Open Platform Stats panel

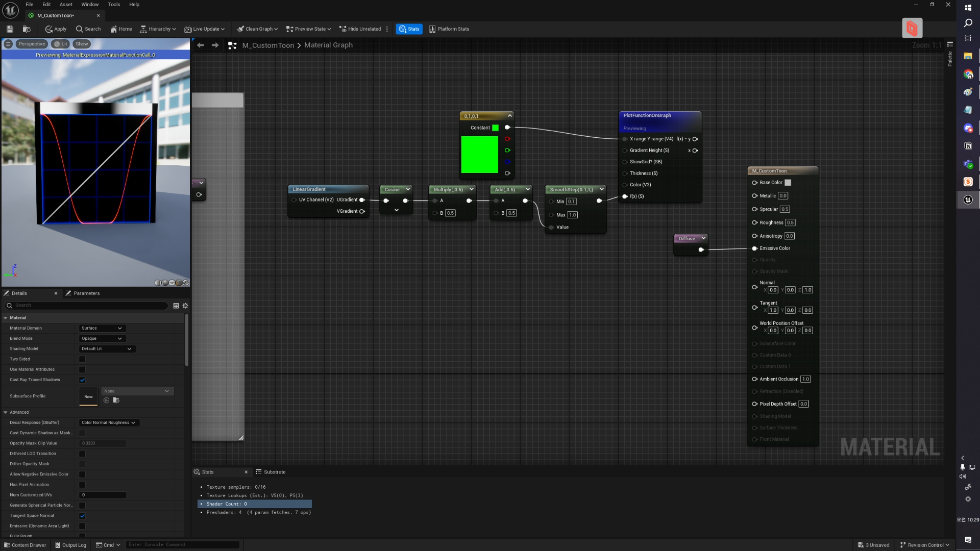[x=449, y=29]
